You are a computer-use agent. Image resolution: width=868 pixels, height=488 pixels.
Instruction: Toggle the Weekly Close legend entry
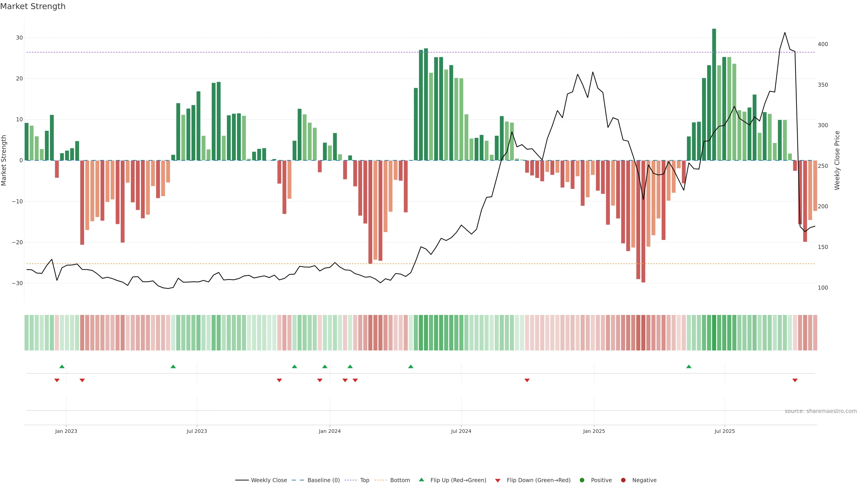click(x=269, y=480)
